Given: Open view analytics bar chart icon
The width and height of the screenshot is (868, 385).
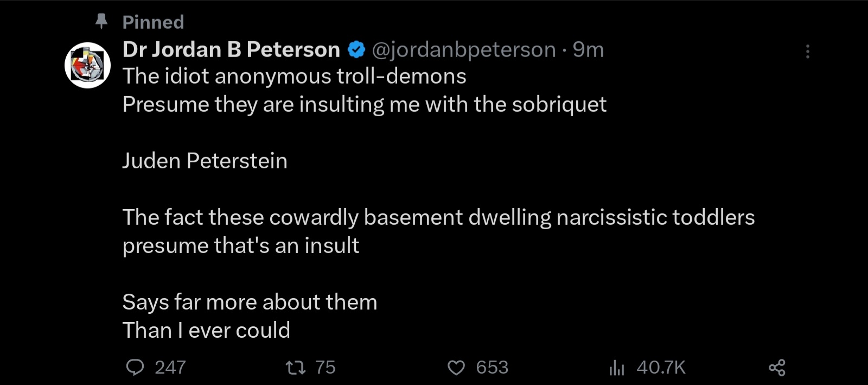Looking at the screenshot, I should 617,368.
